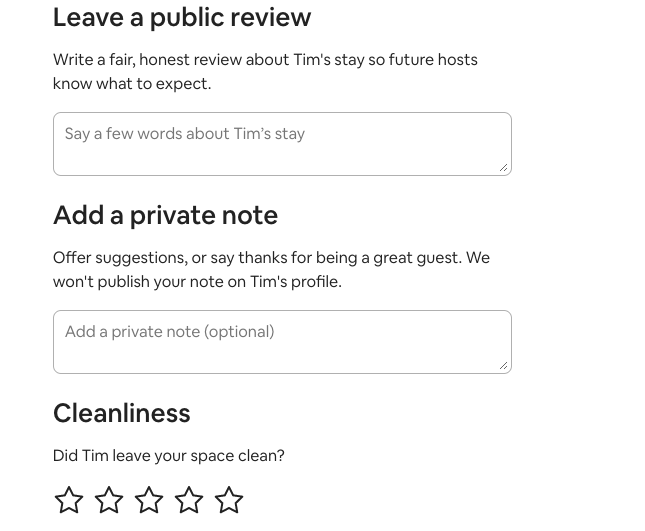
Task: Focus the private note text area
Action: click(282, 353)
